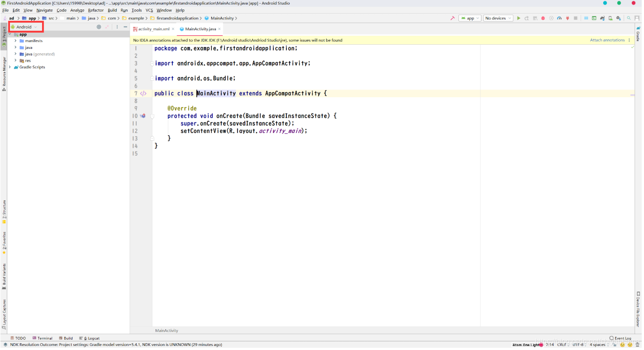Click firstandroidapplication in breadcrumb path
The height and width of the screenshot is (350, 644).
177,18
